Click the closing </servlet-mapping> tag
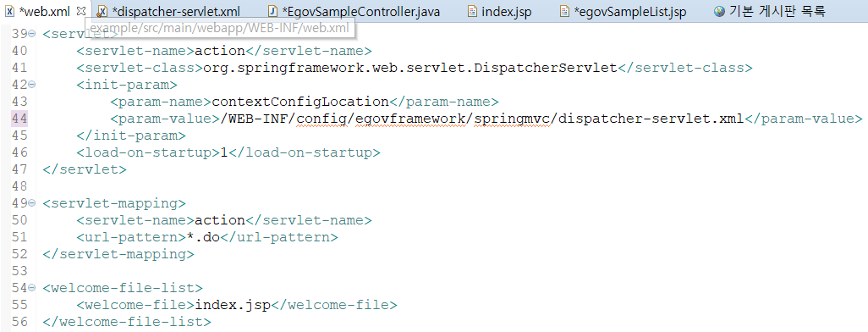868x332 pixels. 118,254
